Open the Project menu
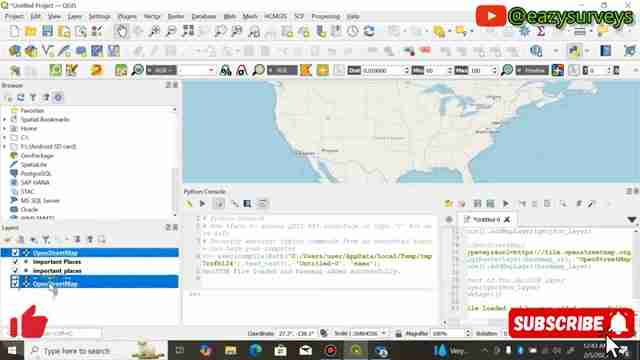Viewport: 640px width, 360px height. (14, 16)
